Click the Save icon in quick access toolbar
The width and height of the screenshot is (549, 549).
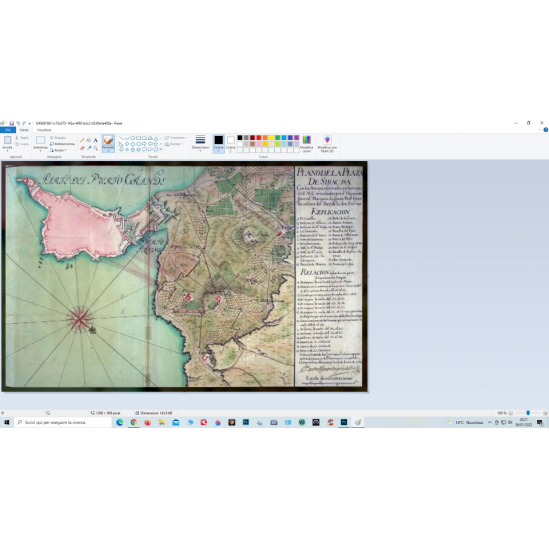(x=12, y=123)
